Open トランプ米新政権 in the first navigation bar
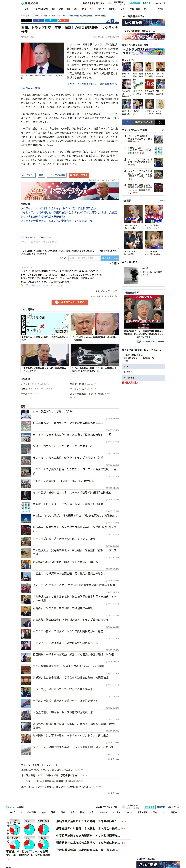This screenshot has height=868, width=186. pyautogui.click(x=40, y=9)
